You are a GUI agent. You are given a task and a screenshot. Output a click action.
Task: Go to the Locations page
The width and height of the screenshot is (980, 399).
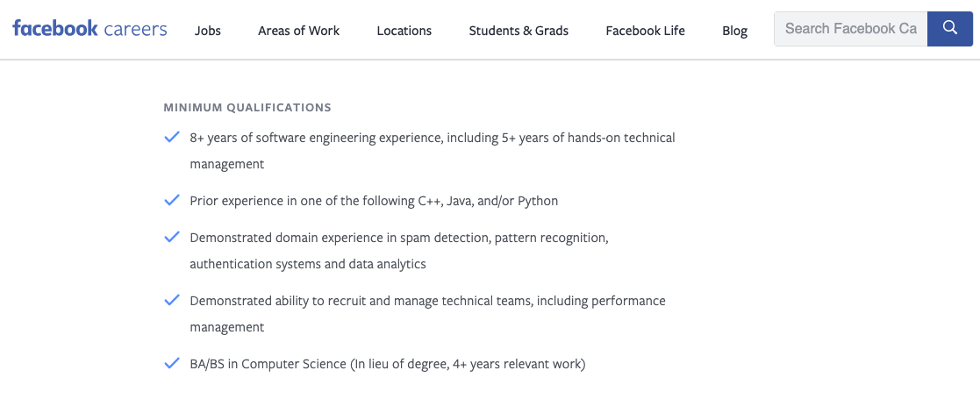404,30
